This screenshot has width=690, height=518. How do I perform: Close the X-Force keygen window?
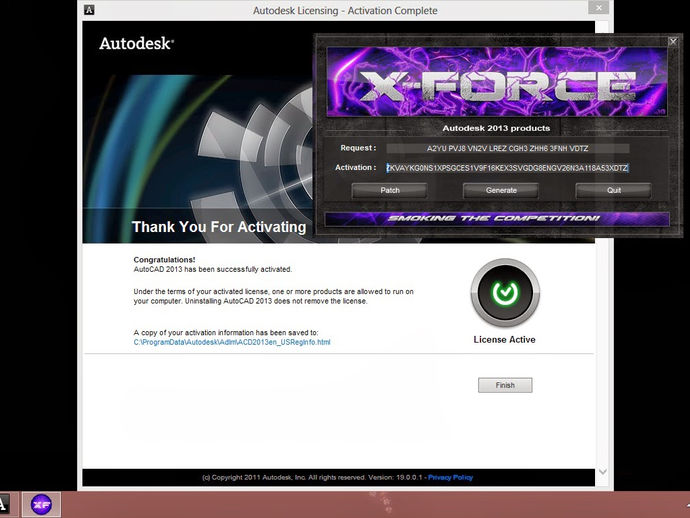[673, 41]
